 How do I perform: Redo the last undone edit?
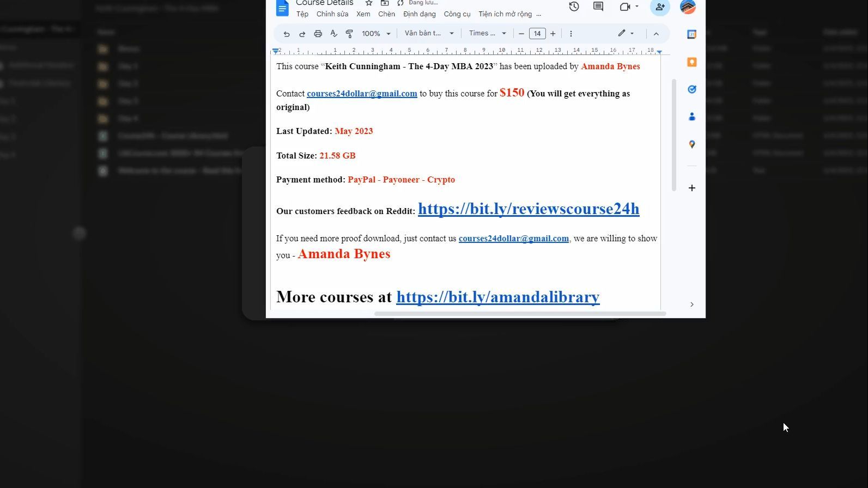(302, 34)
